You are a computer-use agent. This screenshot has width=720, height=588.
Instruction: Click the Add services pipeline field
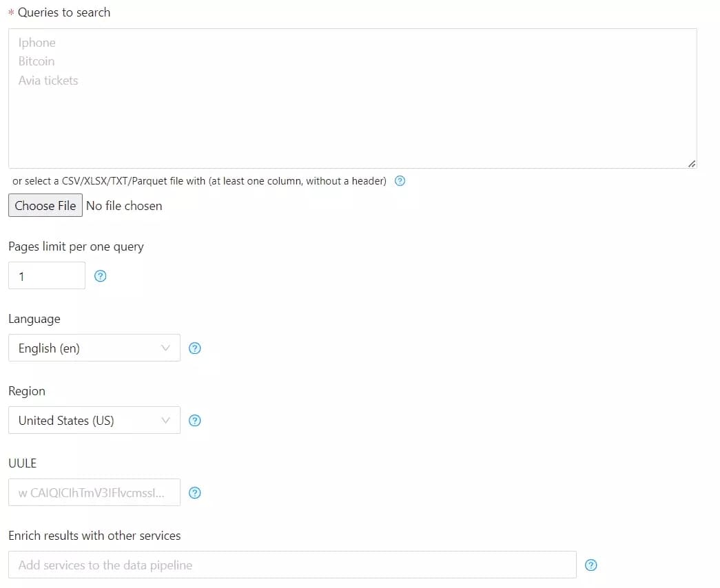(292, 565)
